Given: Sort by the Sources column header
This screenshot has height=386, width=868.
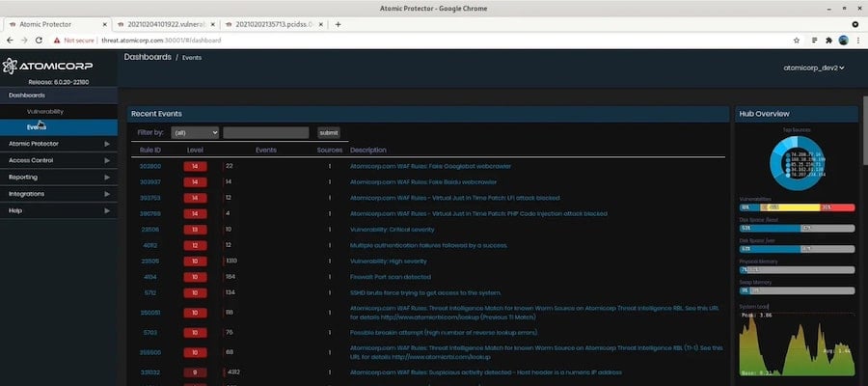Looking at the screenshot, I should pos(330,151).
